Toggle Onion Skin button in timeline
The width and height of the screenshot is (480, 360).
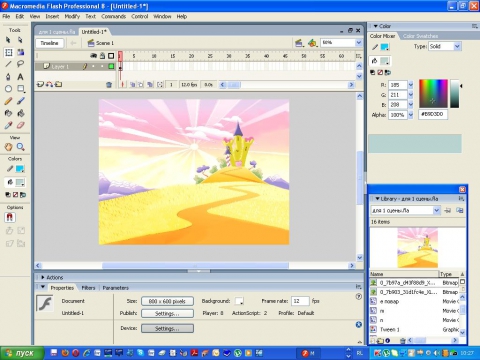coord(132,85)
